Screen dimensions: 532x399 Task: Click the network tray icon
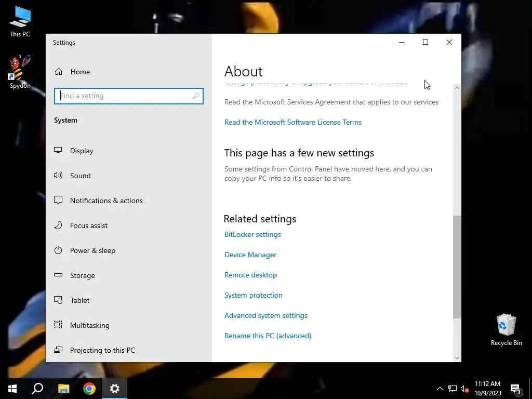453,389
